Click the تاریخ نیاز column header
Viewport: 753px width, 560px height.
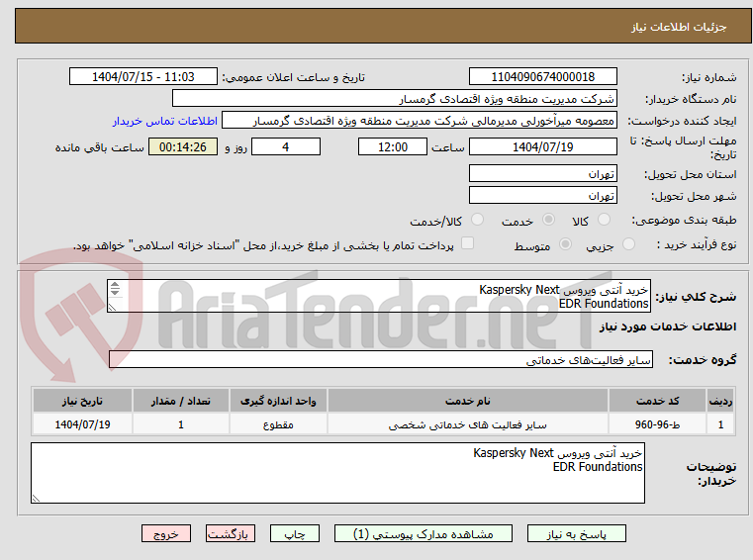pos(82,401)
